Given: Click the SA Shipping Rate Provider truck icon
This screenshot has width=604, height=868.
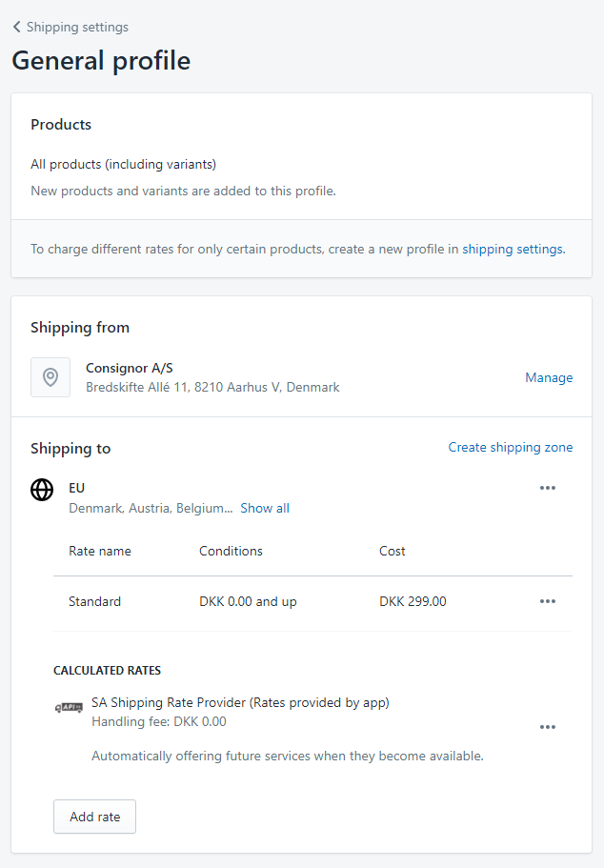Looking at the screenshot, I should [x=69, y=707].
